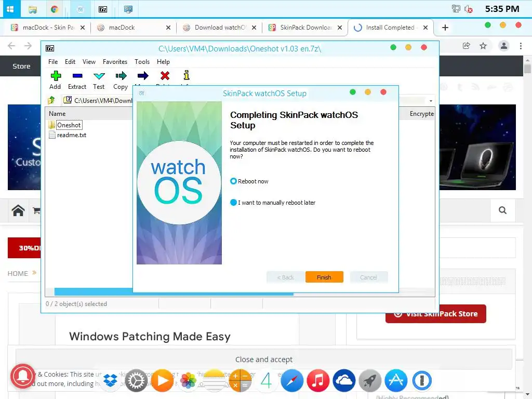Image resolution: width=532 pixels, height=399 pixels.
Task: Click the Test icon in 7-Zip toolbar
Action: click(99, 76)
